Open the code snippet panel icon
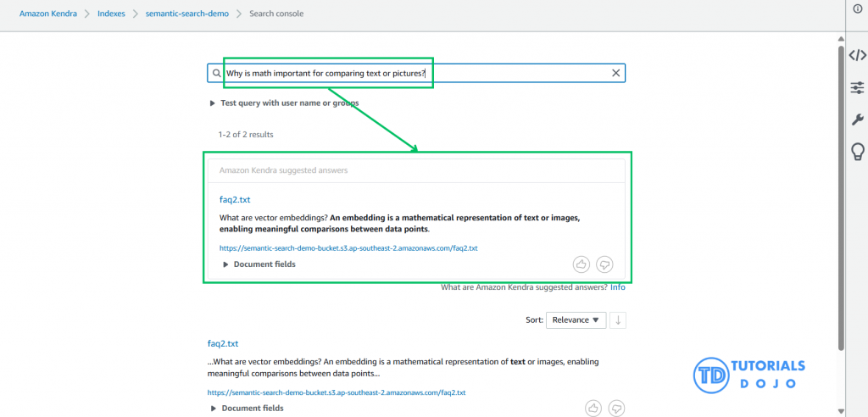Screen dimensions: 868x417 pyautogui.click(x=857, y=56)
